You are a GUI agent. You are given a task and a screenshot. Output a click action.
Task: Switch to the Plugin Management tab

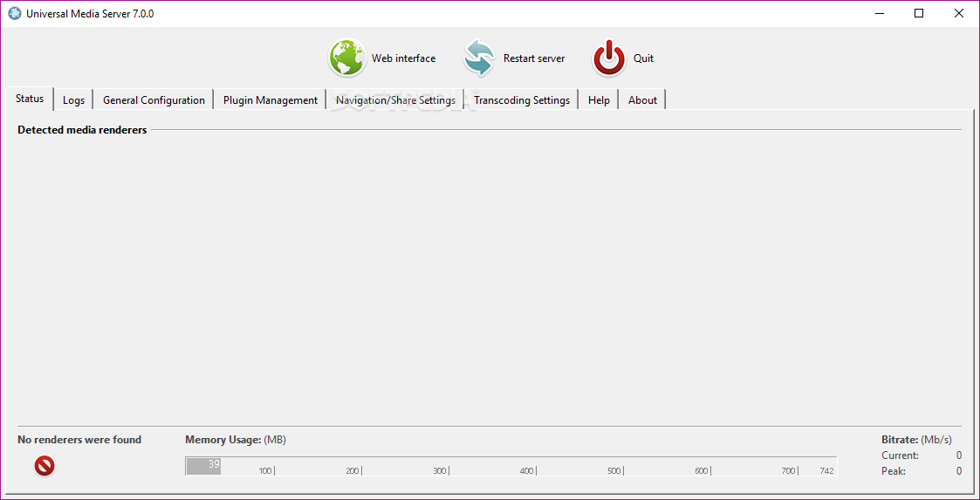(x=271, y=100)
